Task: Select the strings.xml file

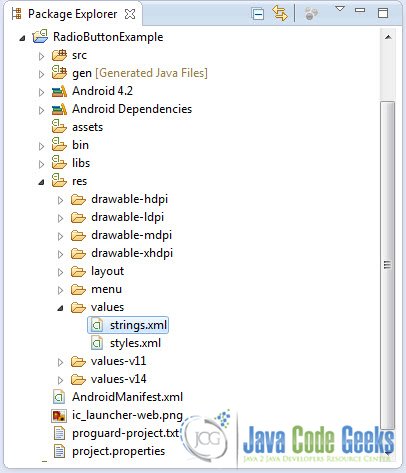Action: coord(128,325)
